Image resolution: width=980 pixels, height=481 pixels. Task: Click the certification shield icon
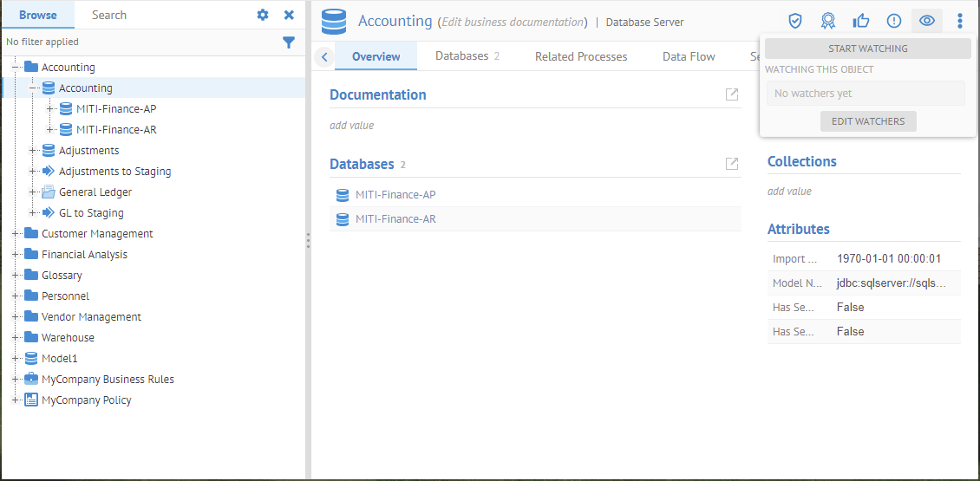[794, 21]
